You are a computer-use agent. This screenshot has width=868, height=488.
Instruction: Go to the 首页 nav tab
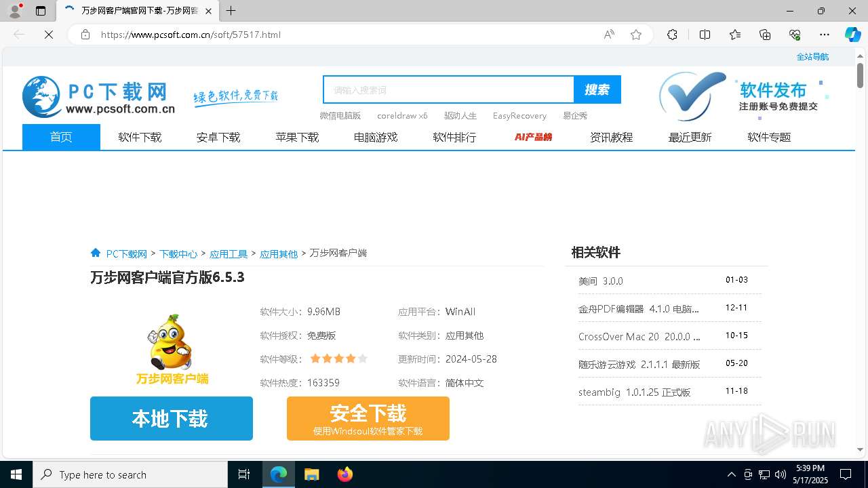tap(61, 137)
